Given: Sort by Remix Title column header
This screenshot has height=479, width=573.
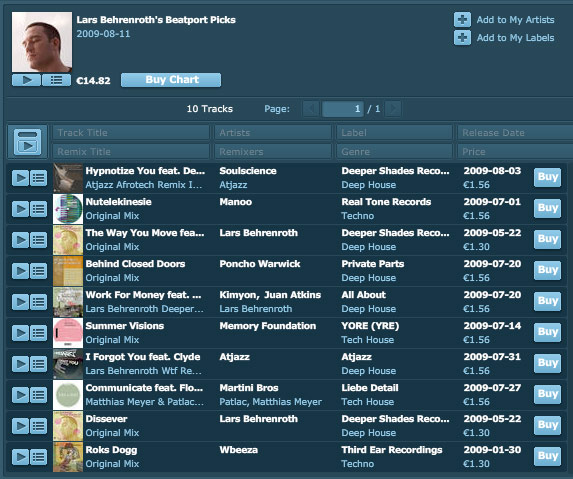Looking at the screenshot, I should tap(131, 151).
